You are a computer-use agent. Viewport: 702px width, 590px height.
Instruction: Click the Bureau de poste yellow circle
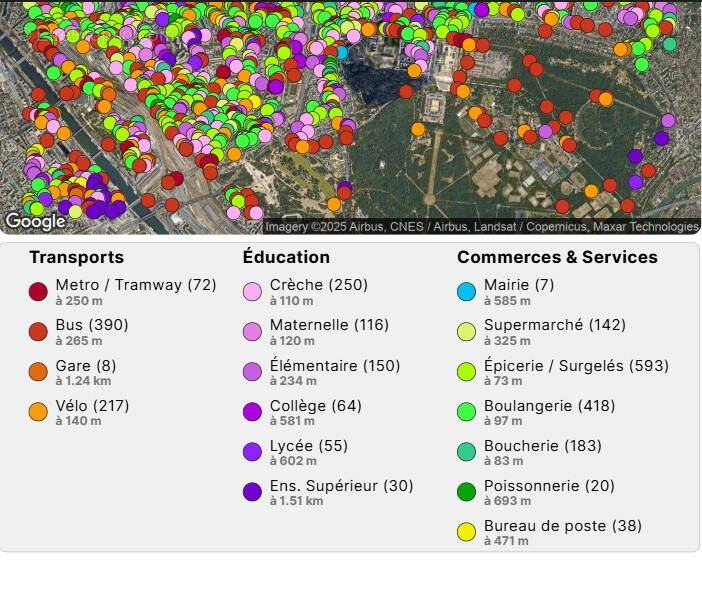pyautogui.click(x=466, y=532)
